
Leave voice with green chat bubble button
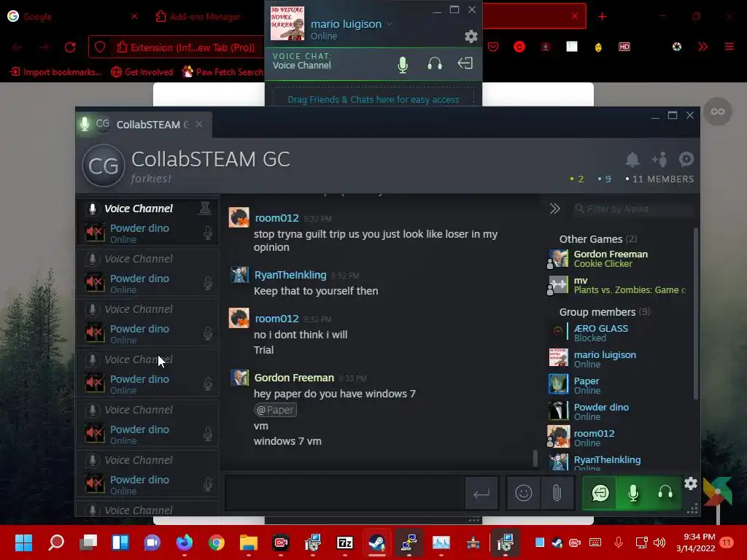tap(600, 493)
